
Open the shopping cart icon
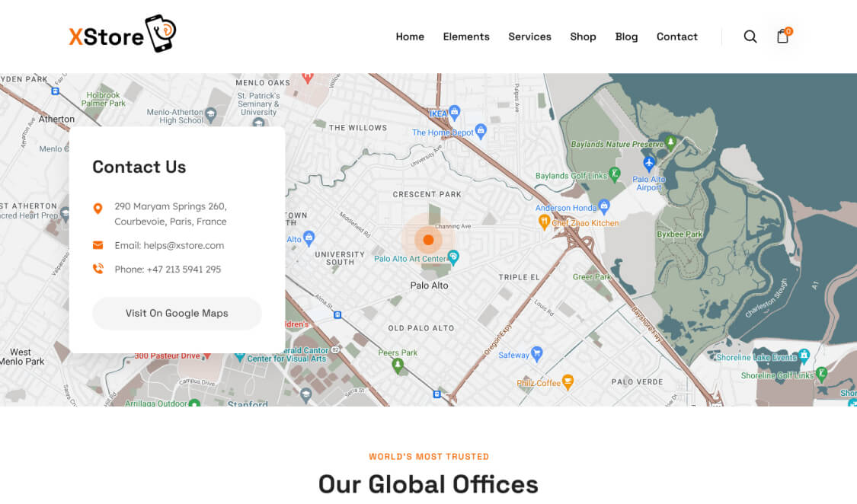point(783,36)
